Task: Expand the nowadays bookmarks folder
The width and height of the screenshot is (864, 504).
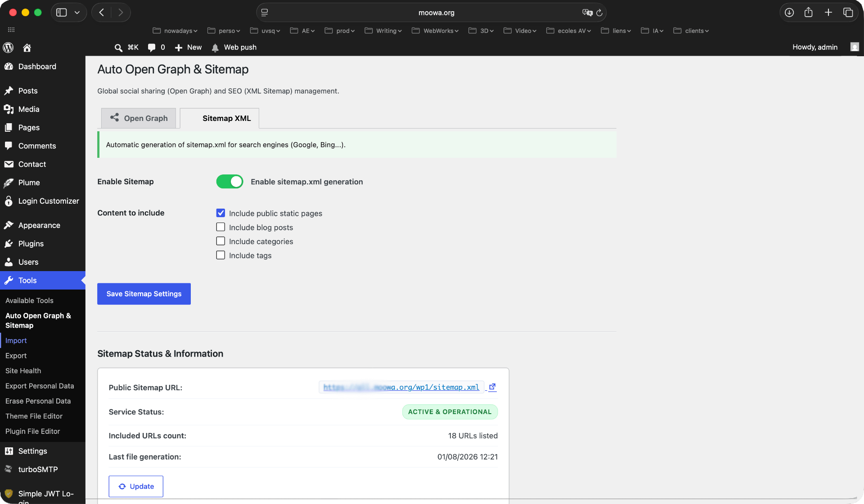Action: pos(175,31)
